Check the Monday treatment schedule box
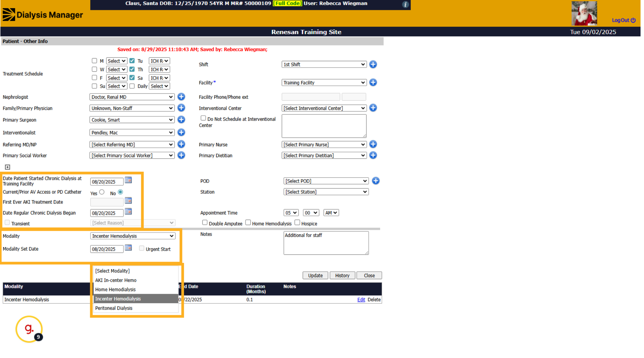 point(95,61)
